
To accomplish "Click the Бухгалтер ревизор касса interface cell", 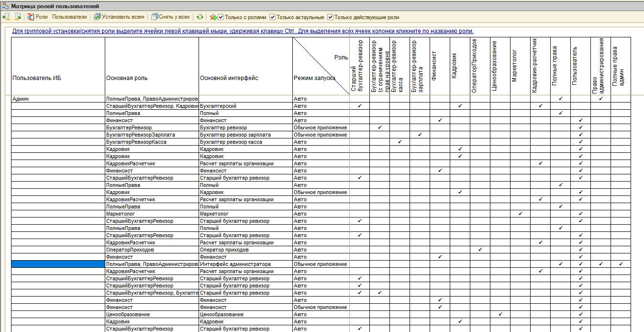I will tap(245, 142).
